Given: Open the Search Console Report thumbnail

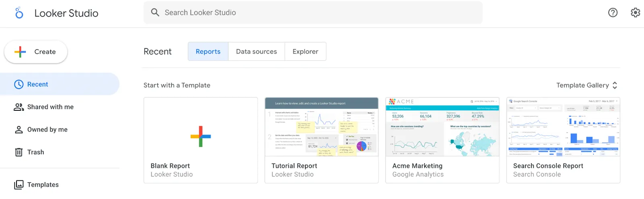Looking at the screenshot, I should tap(563, 127).
